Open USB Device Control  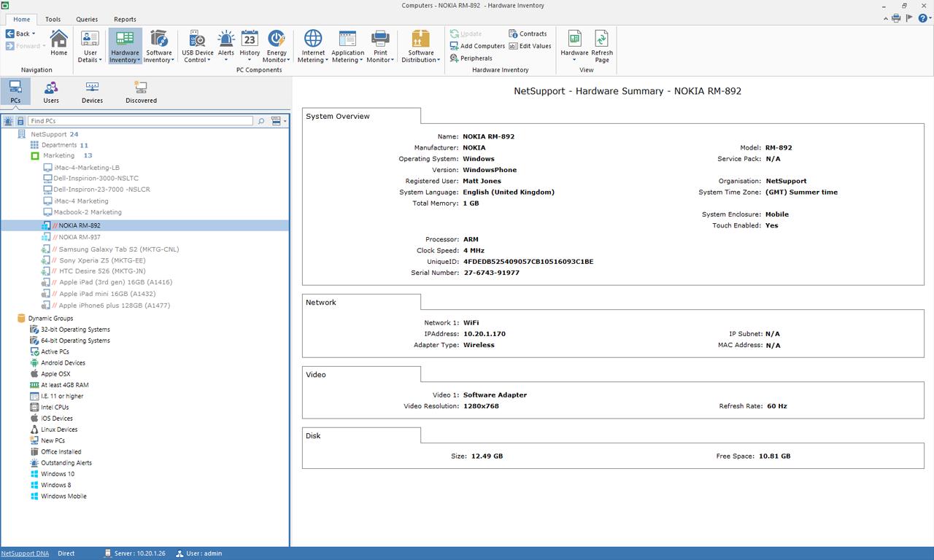point(198,46)
